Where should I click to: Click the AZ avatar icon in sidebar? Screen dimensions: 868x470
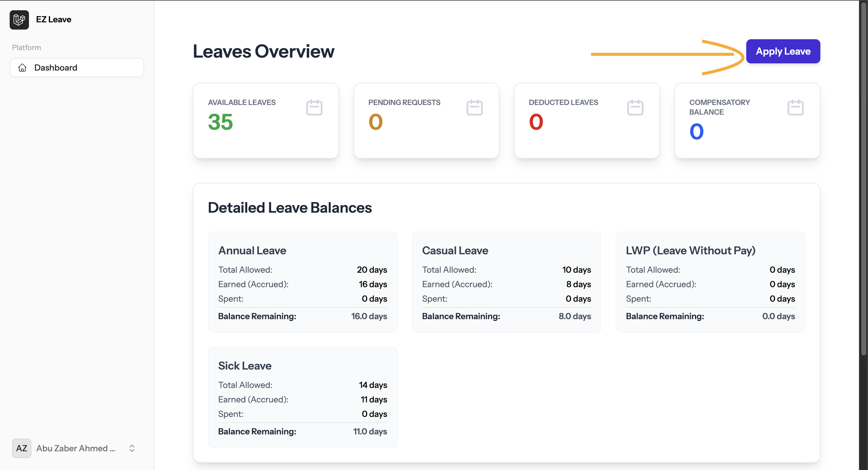coord(22,448)
